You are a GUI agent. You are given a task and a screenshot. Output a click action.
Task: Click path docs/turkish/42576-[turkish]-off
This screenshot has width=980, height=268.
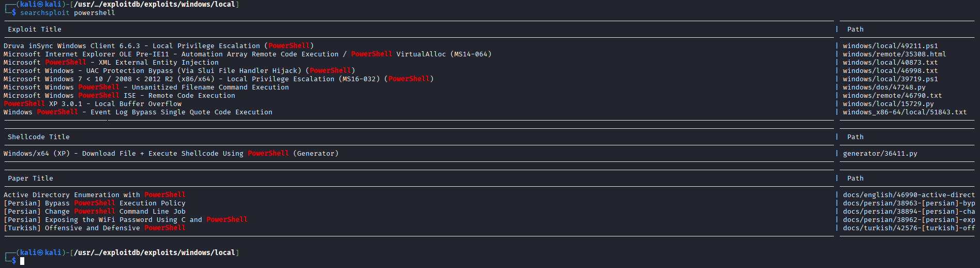pos(909,228)
